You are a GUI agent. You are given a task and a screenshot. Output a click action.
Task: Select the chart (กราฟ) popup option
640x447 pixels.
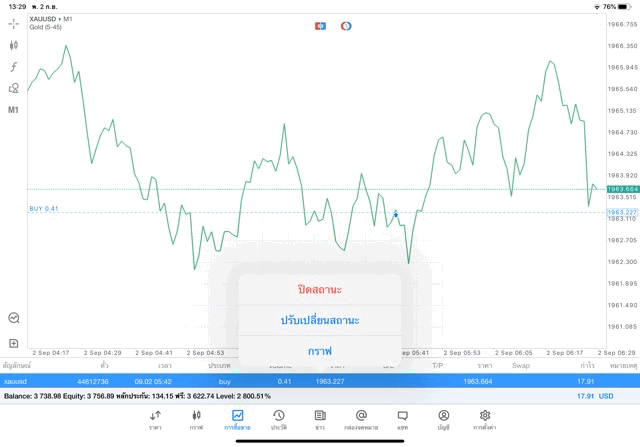pyautogui.click(x=319, y=350)
